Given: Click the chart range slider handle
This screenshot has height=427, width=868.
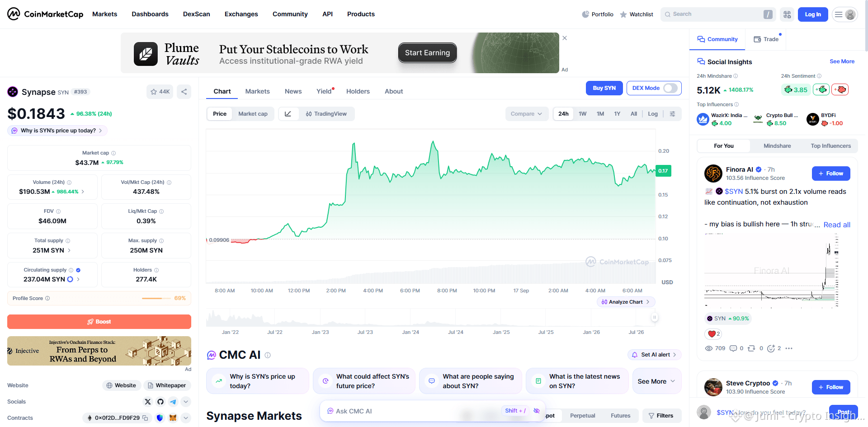Looking at the screenshot, I should [x=654, y=318].
